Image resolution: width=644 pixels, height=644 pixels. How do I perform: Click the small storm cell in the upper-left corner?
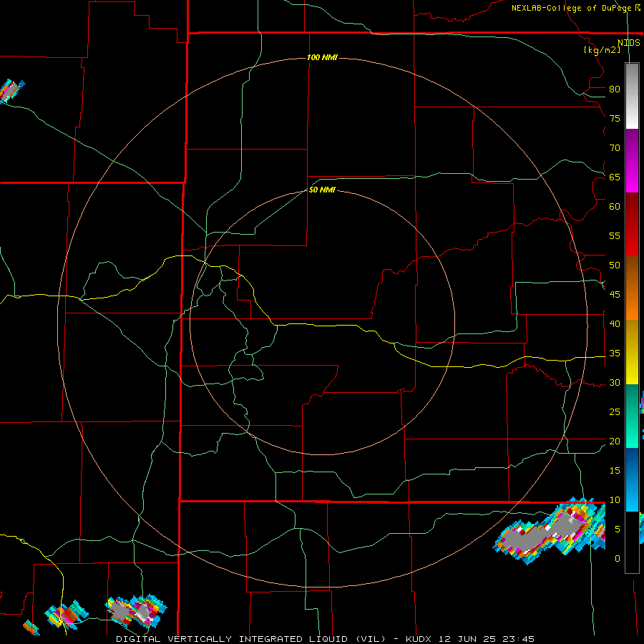point(11,90)
